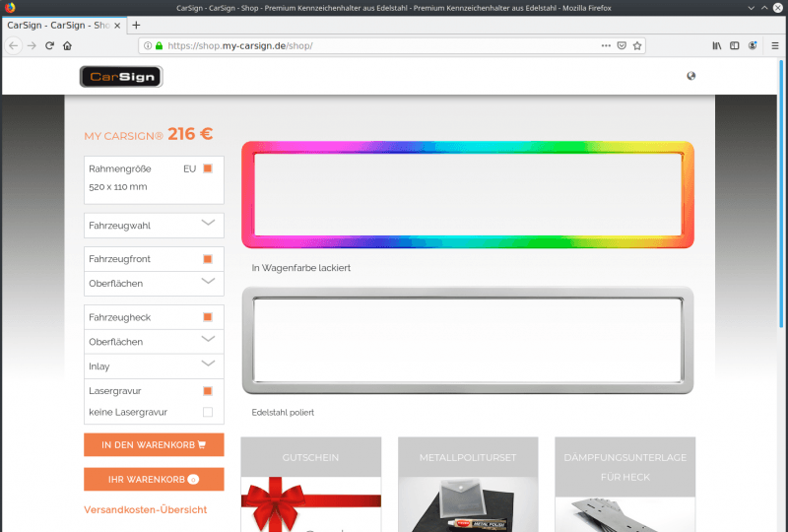Save page to Pocket
788x532 pixels.
pos(622,45)
